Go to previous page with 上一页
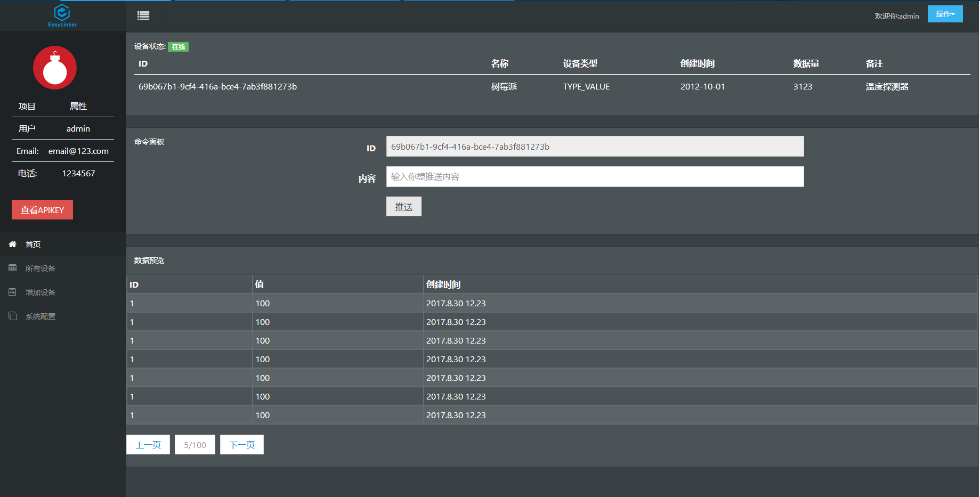 [x=148, y=445]
